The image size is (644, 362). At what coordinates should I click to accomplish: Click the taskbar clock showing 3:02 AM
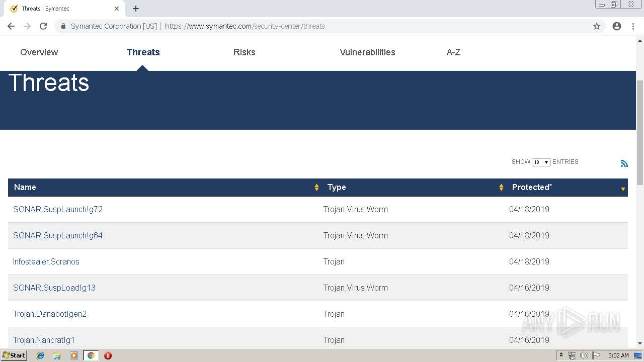[618, 355]
